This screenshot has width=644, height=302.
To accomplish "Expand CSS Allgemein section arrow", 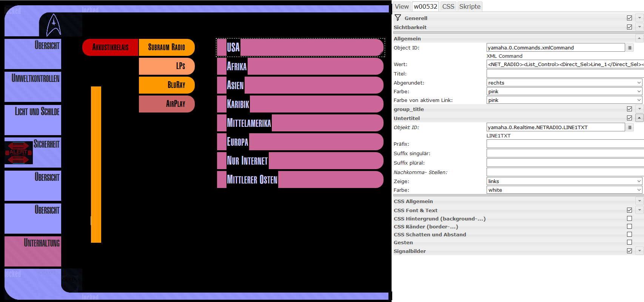I will pos(639,201).
